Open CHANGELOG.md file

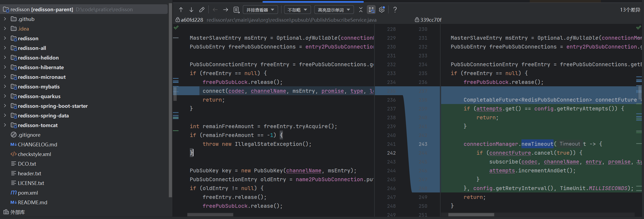pos(37,144)
